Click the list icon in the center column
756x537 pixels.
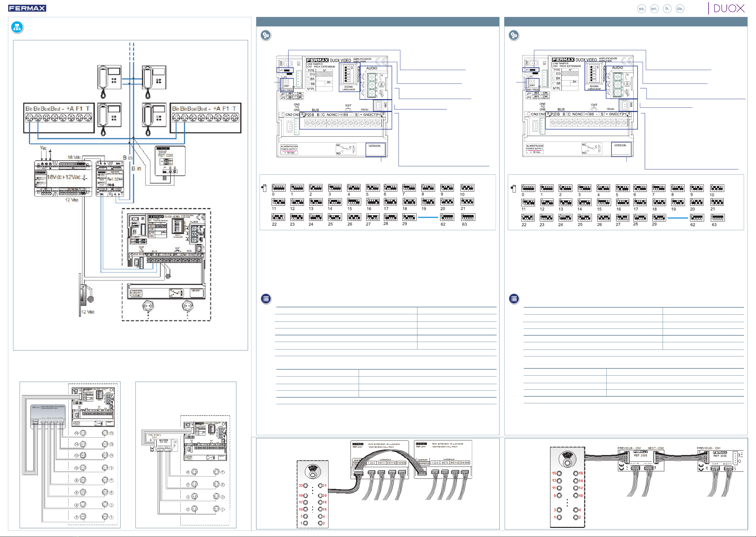pyautogui.click(x=266, y=299)
